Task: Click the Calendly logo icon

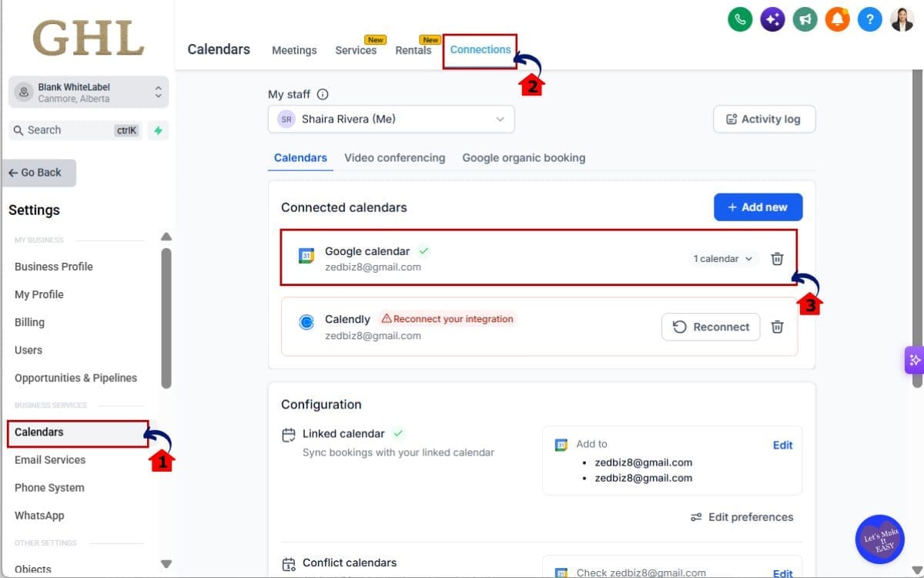Action: point(306,323)
